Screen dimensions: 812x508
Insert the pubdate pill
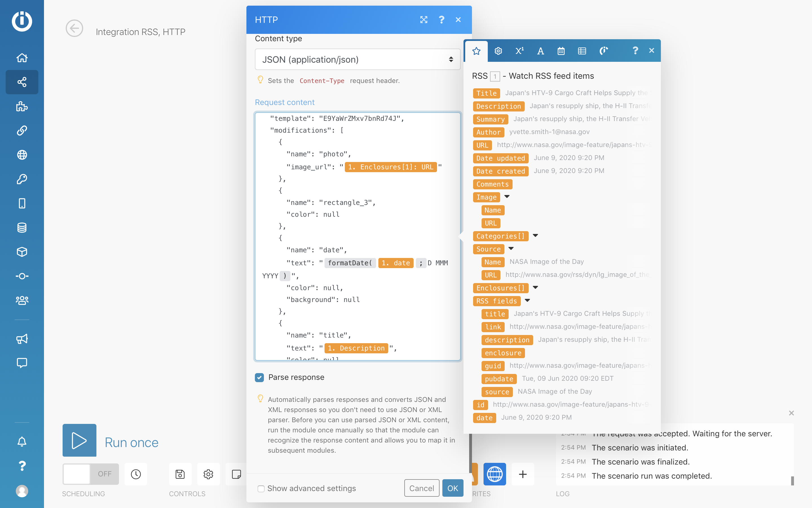click(x=499, y=379)
